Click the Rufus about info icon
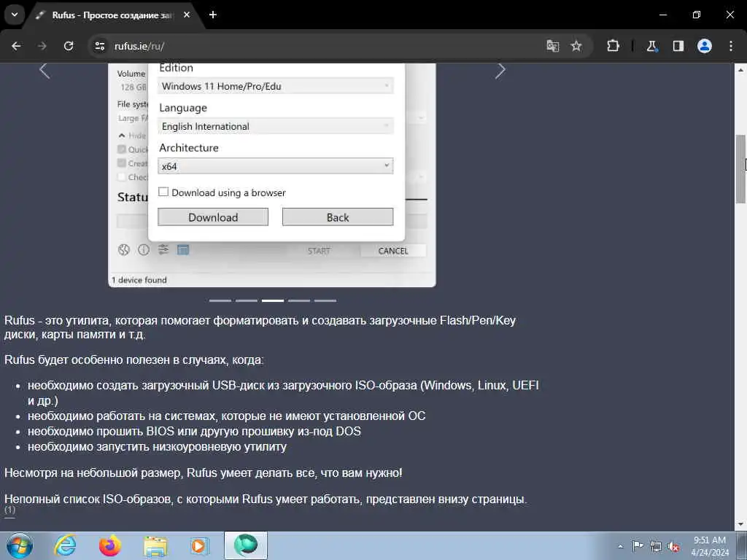747x560 pixels. (144, 249)
